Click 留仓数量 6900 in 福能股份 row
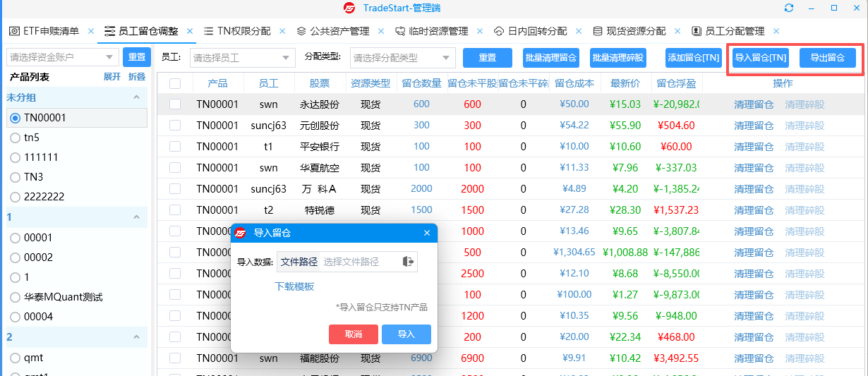This screenshot has height=376, width=868. coord(421,358)
